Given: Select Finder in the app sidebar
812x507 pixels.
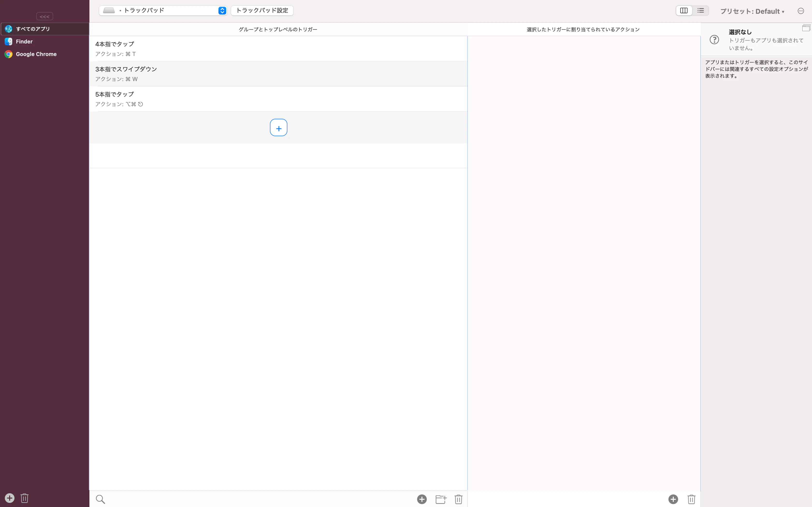Looking at the screenshot, I should coord(24,42).
